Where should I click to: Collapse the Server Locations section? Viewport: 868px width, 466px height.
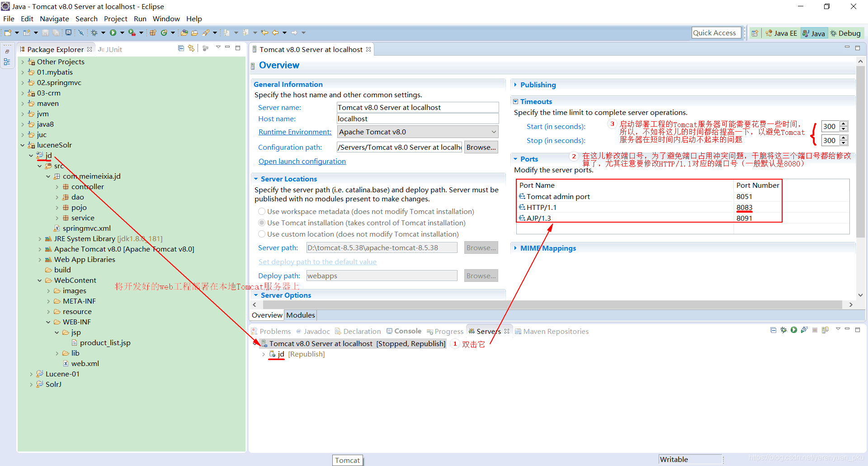point(256,179)
